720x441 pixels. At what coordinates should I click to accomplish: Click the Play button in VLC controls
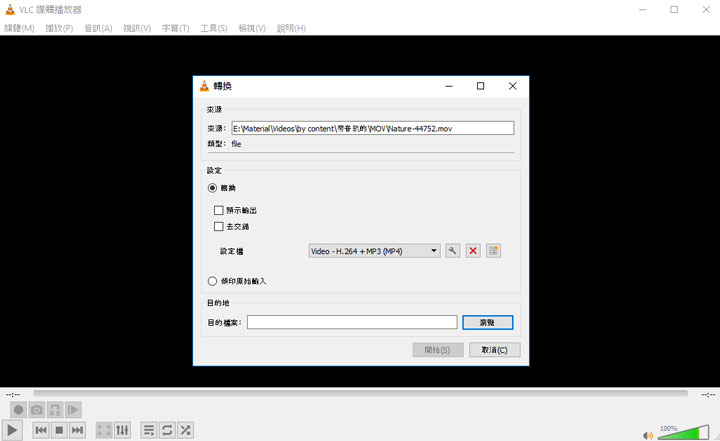pyautogui.click(x=11, y=430)
